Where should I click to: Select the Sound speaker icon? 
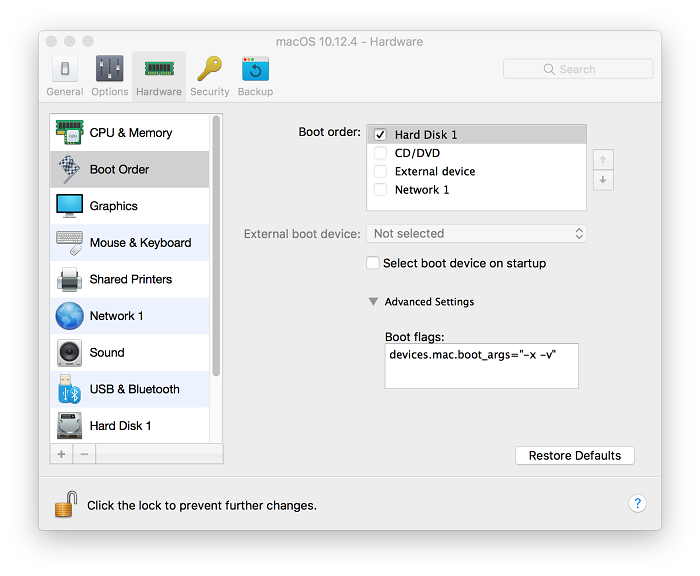coord(69,352)
